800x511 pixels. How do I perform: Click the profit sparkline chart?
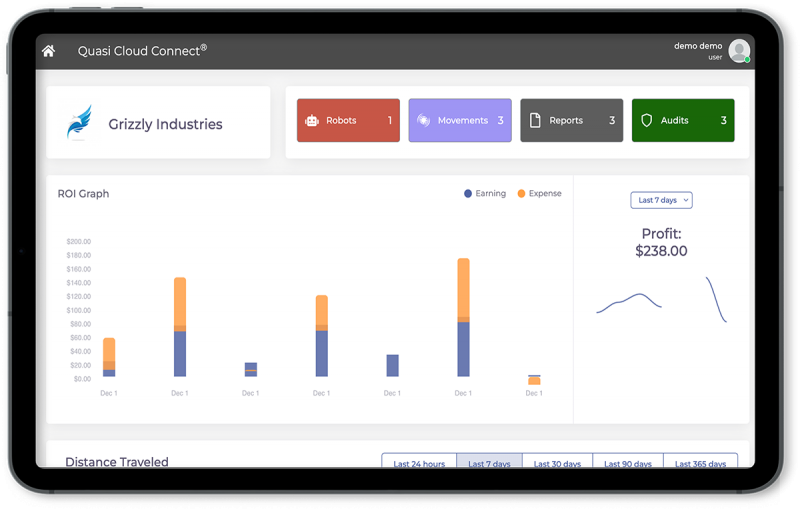click(x=660, y=300)
